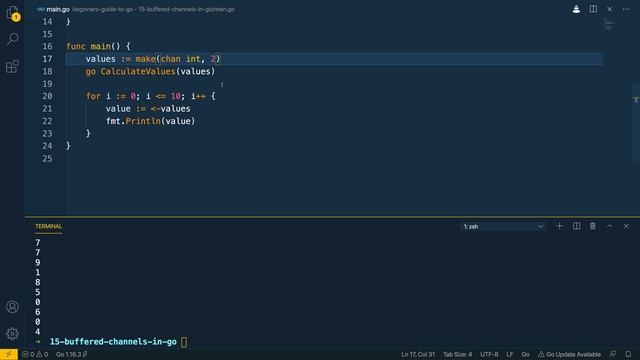640x360 pixels.
Task: Open the Accounts menu icon
Action: click(12, 307)
